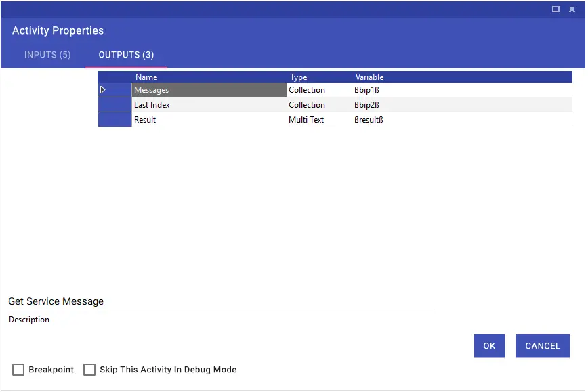Click the Multi Text type cell
Screen dimensions: 588x392
coord(319,120)
